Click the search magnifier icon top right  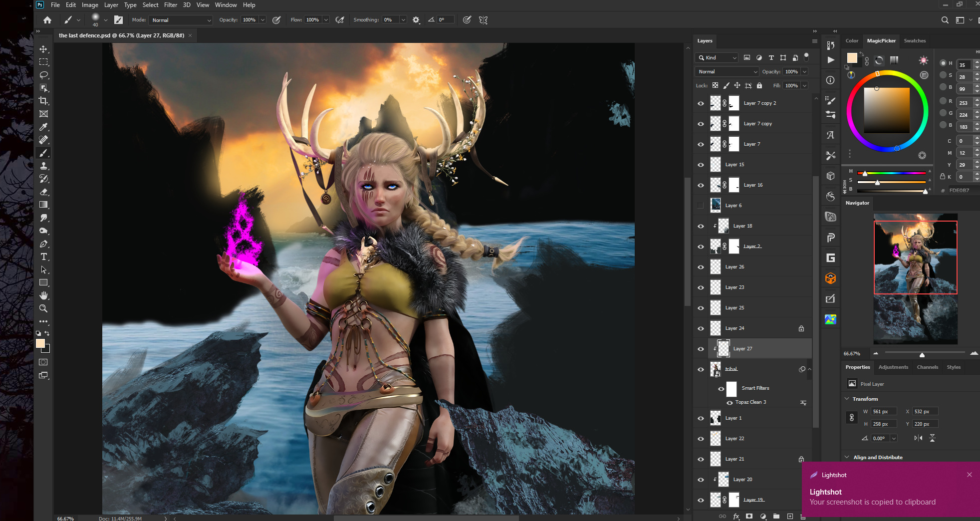click(945, 20)
